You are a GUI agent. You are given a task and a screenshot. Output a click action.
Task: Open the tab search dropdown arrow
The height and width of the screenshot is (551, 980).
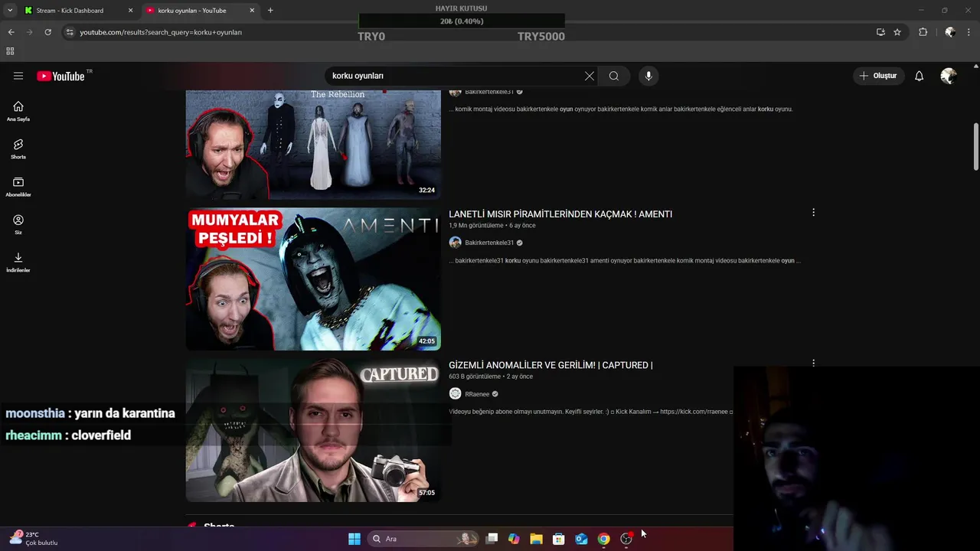[9, 11]
